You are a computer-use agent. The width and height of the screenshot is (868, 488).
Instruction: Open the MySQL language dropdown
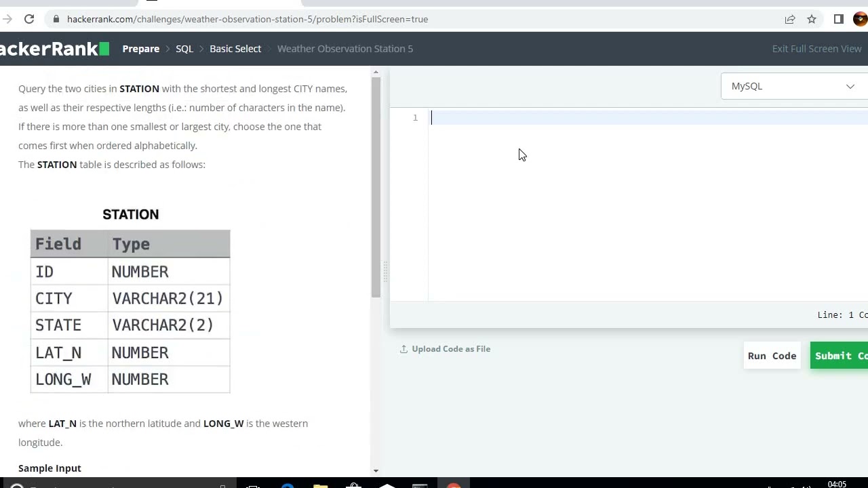pyautogui.click(x=794, y=86)
